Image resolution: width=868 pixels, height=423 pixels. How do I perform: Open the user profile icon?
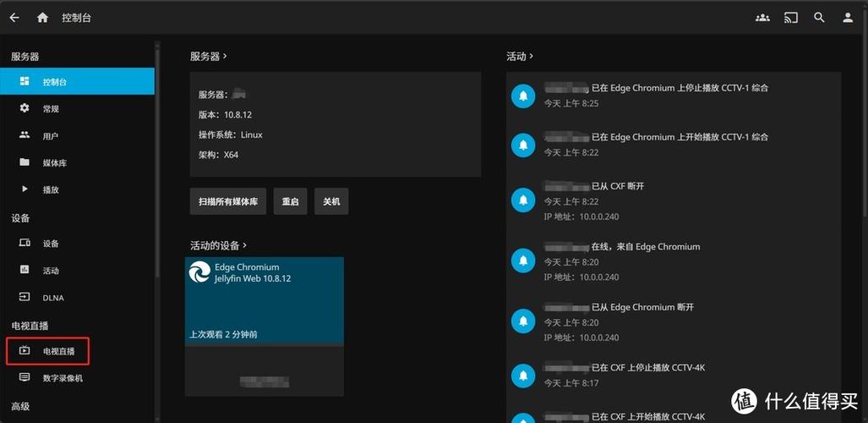(x=848, y=18)
